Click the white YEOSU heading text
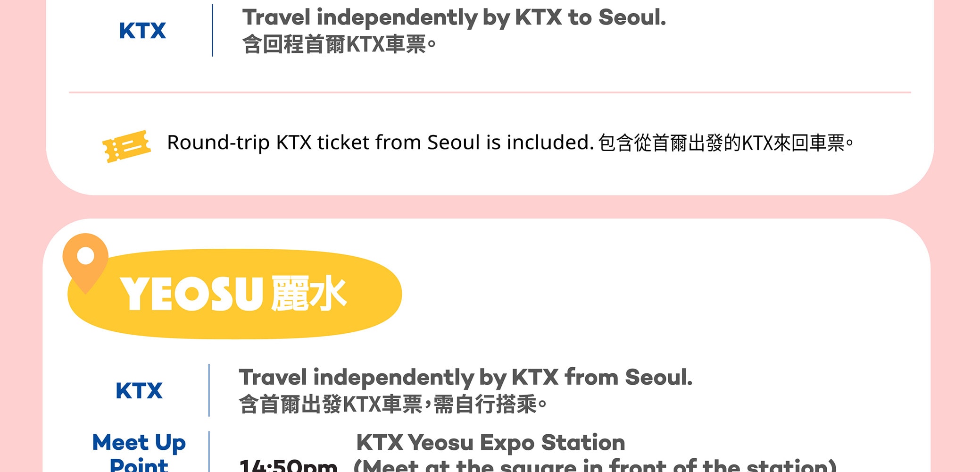Viewport: 980px width, 472px height. pyautogui.click(x=191, y=294)
